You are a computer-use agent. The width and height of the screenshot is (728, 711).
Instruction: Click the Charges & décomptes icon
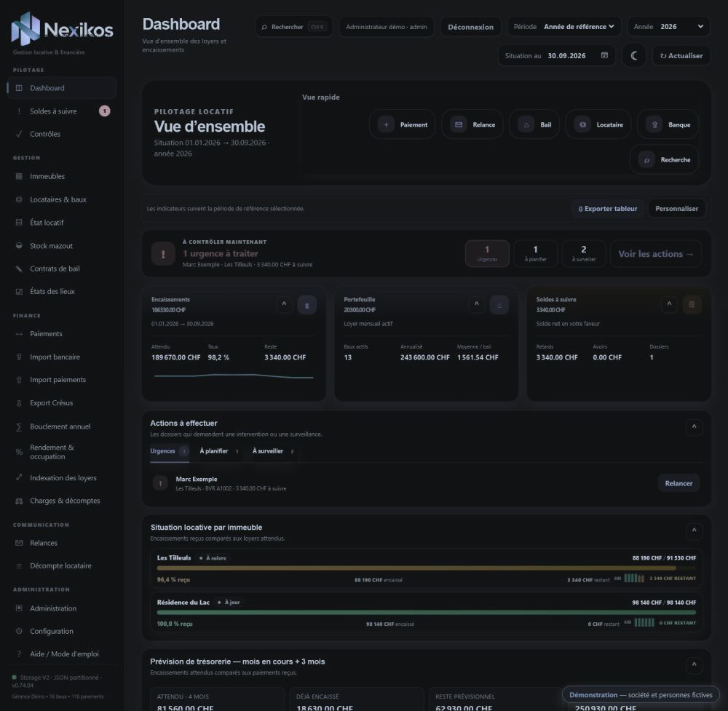coord(19,501)
